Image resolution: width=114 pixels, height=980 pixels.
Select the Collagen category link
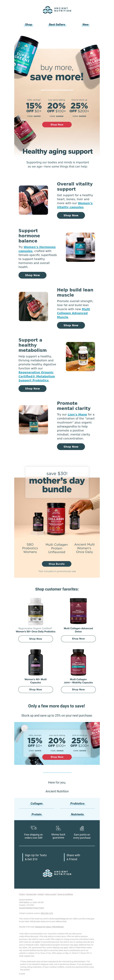36,804
